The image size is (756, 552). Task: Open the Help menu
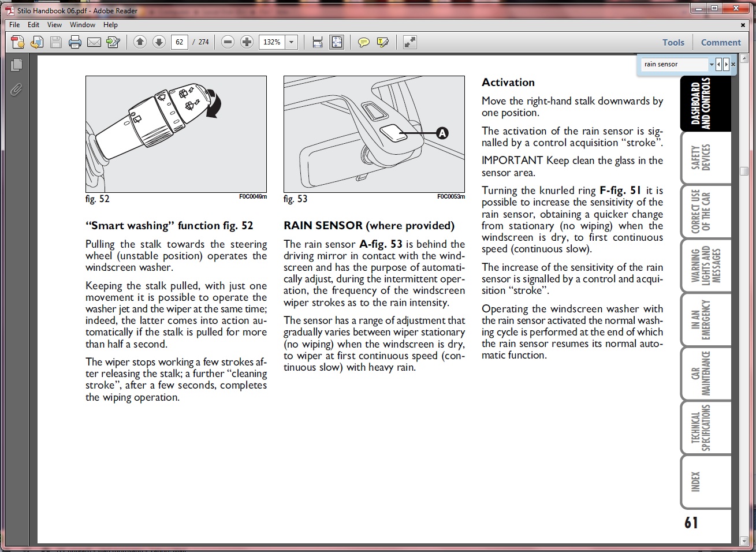pyautogui.click(x=110, y=25)
